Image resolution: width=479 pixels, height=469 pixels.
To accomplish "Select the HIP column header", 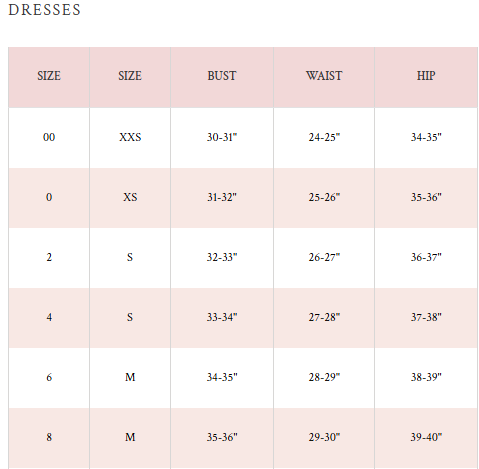I will pyautogui.click(x=426, y=76).
